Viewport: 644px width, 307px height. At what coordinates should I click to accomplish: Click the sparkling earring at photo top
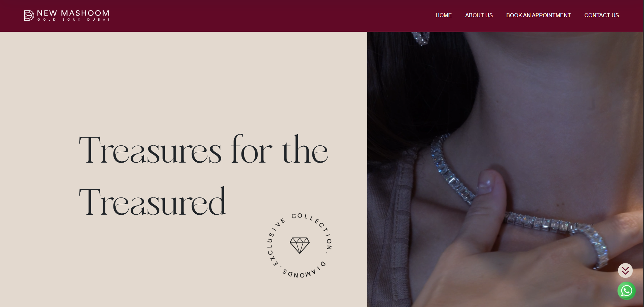(421, 38)
